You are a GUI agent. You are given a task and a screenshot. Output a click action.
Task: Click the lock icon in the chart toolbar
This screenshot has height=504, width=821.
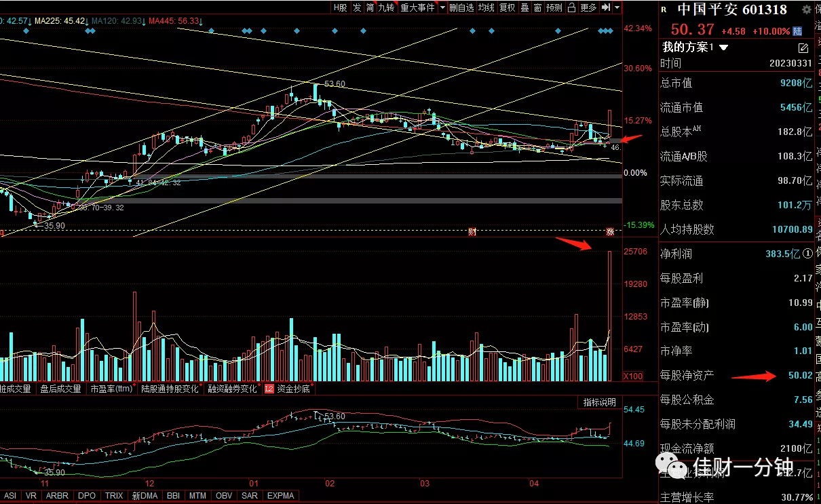click(x=571, y=7)
